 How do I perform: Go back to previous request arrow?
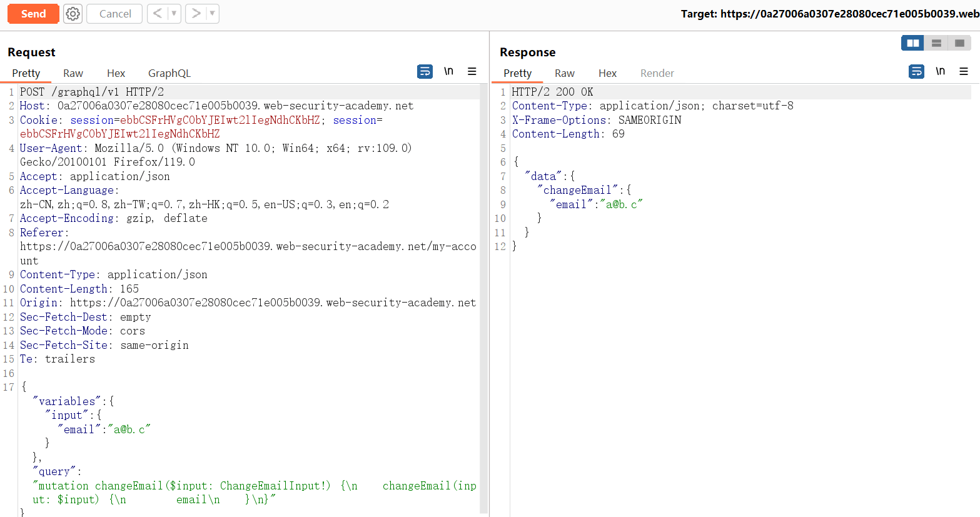158,14
